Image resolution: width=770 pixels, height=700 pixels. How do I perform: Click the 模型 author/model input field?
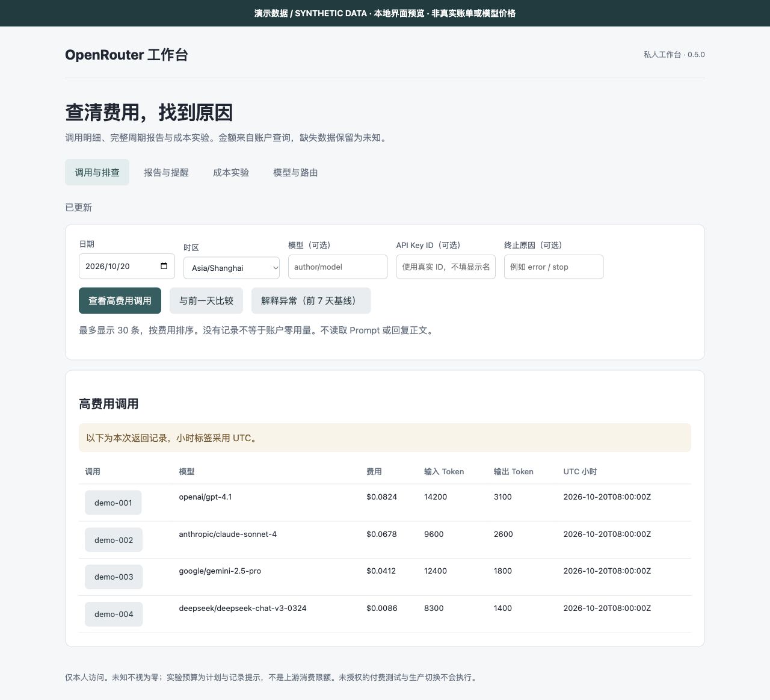[337, 267]
